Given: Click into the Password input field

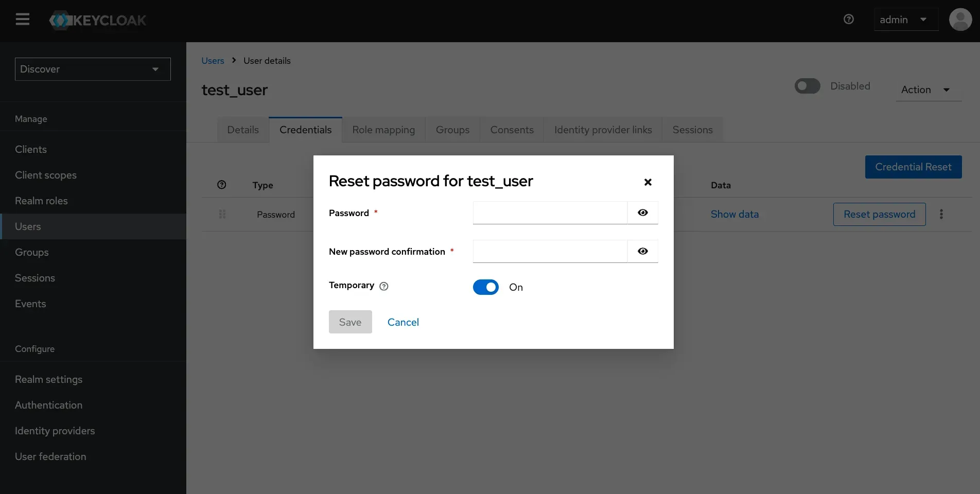Looking at the screenshot, I should (549, 213).
